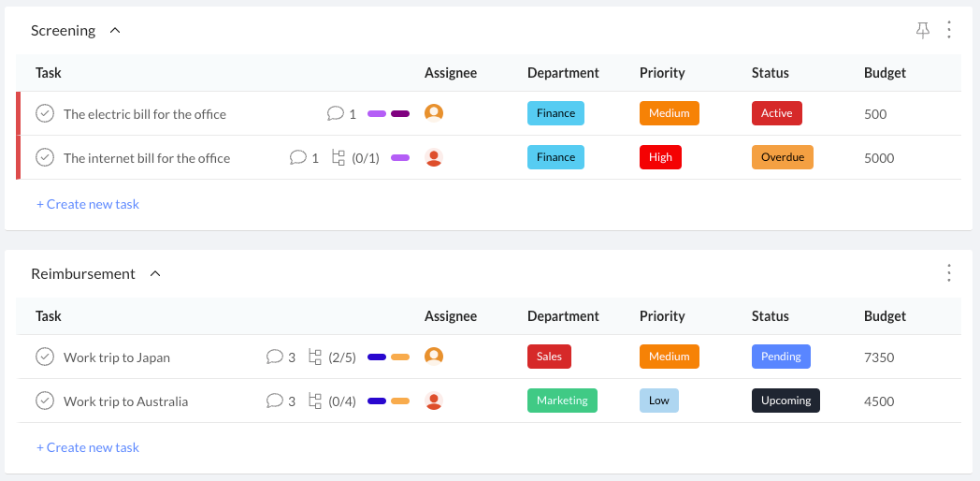Mark electric bill task as complete
The image size is (980, 481).
pyautogui.click(x=44, y=114)
